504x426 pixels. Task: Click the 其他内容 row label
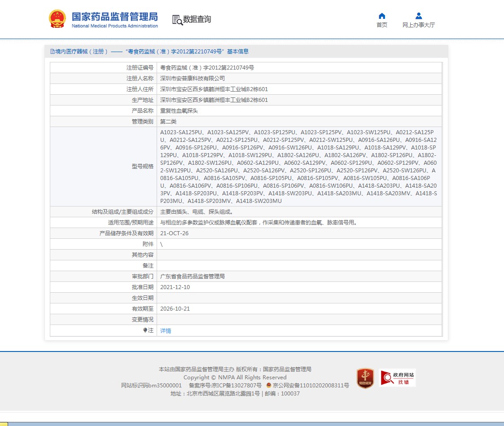click(x=142, y=255)
